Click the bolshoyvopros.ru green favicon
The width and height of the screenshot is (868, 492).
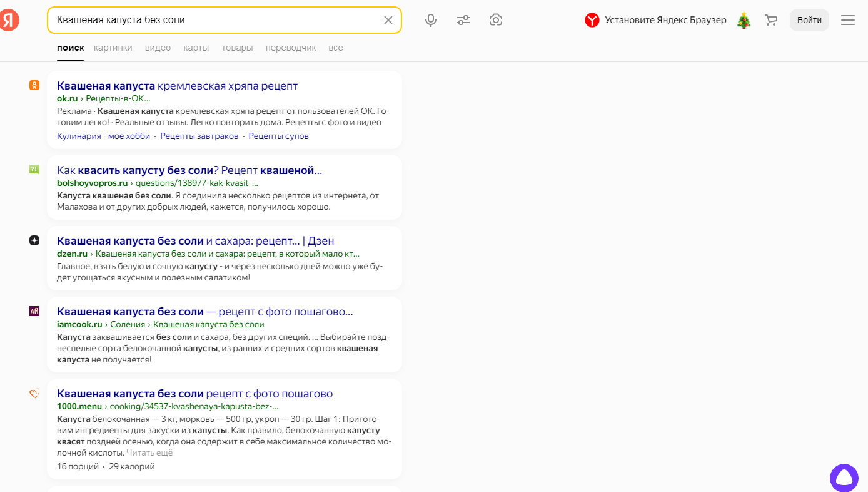[x=34, y=169]
